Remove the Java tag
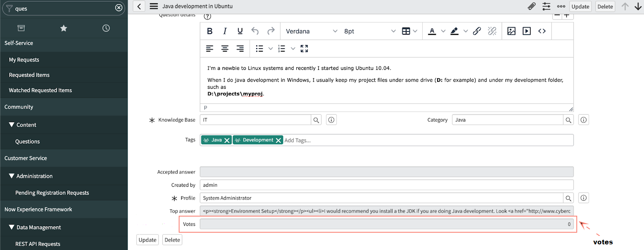The height and width of the screenshot is (250, 644). coord(227,140)
